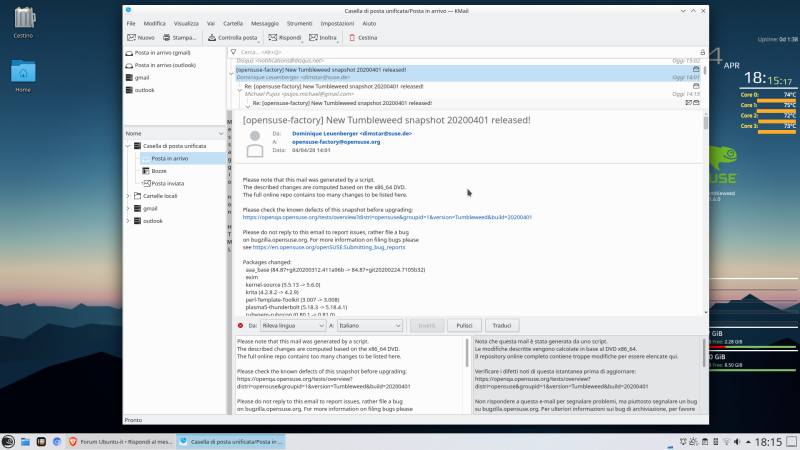Screen dimensions: 800x450
Task: Open the application launcher in taskbar
Action: click(x=8, y=442)
